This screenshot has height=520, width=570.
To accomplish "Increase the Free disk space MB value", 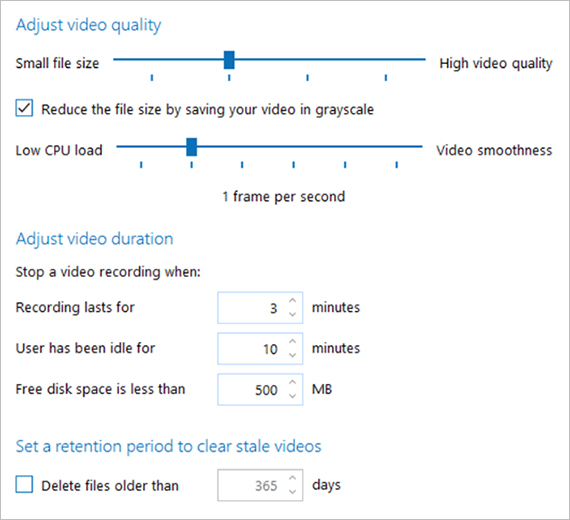I will tap(293, 382).
